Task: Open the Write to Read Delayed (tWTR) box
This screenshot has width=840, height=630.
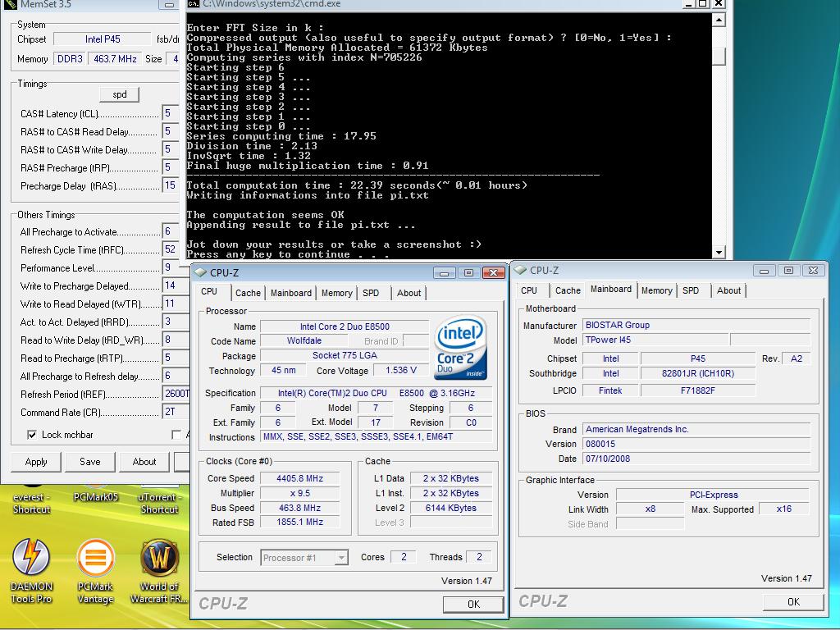Action: (x=174, y=304)
